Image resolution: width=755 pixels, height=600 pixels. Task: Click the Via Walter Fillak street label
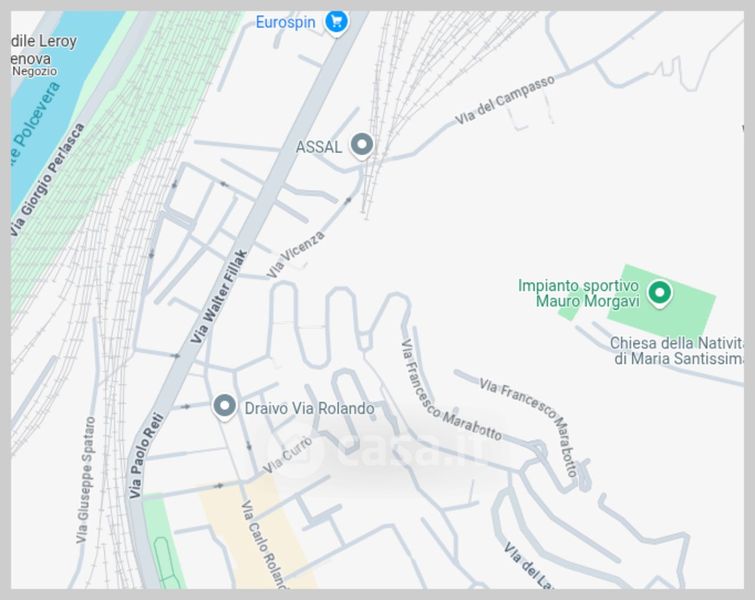pyautogui.click(x=219, y=296)
